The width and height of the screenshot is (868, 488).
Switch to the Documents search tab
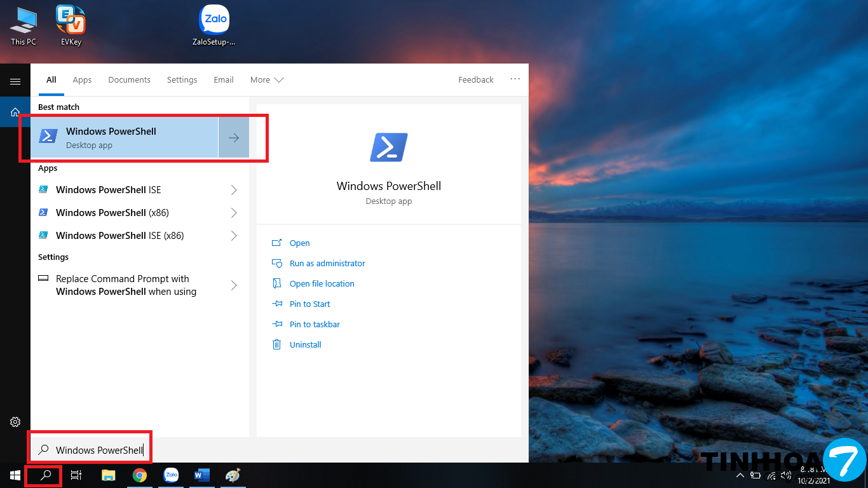pos(129,80)
